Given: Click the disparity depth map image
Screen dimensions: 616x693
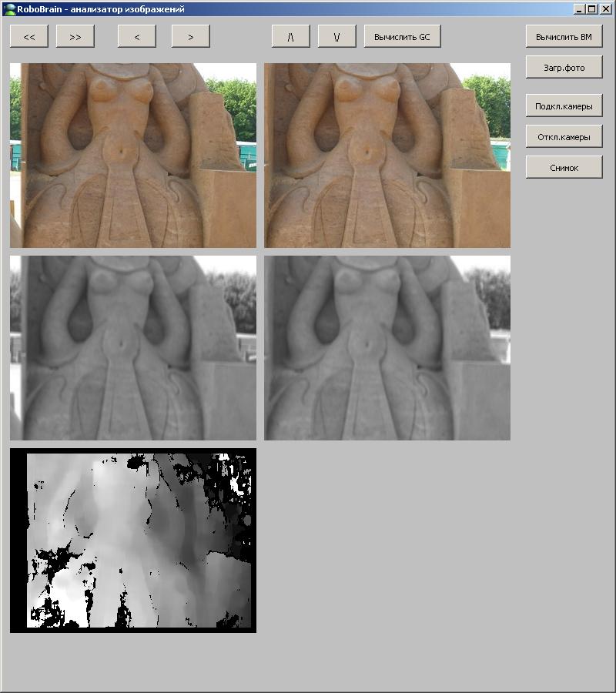Looking at the screenshot, I should (133, 540).
